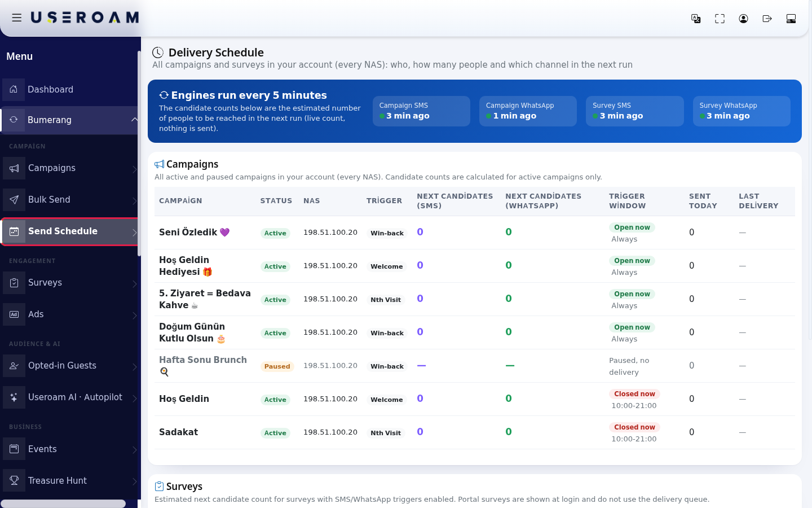Viewport: 812px width, 508px height.
Task: Expand the Bulk Send submenu arrow
Action: click(134, 200)
